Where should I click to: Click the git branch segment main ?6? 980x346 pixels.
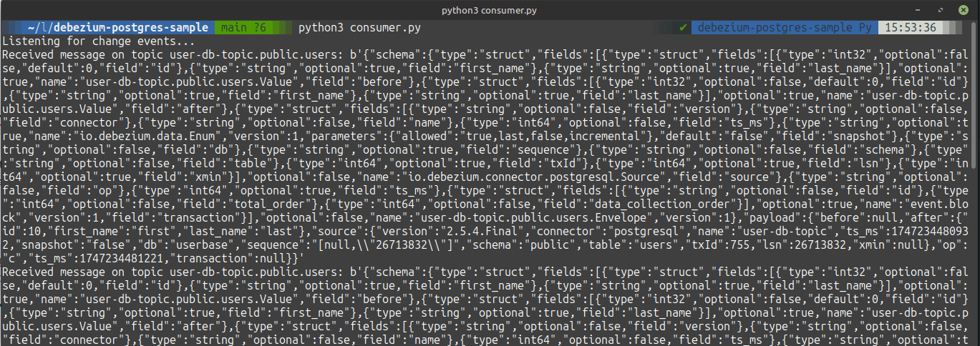245,28
